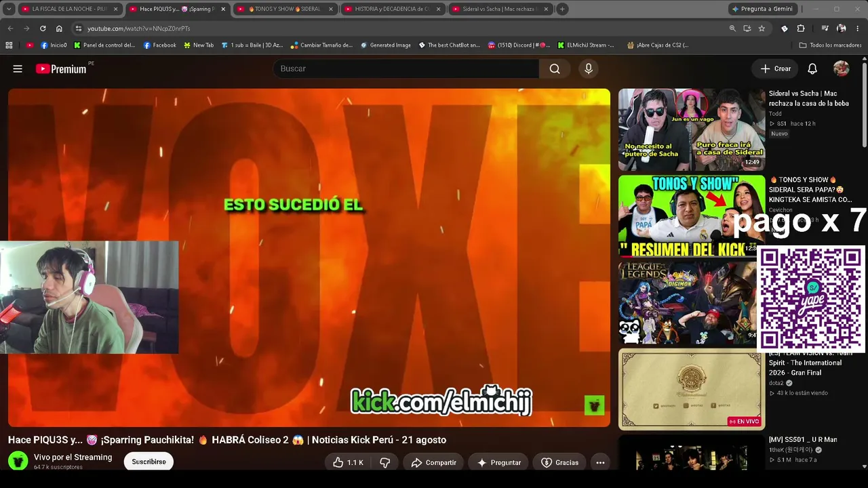Open Sideral vs Sacha video title link
The height and width of the screenshot is (488, 868).
point(808,98)
